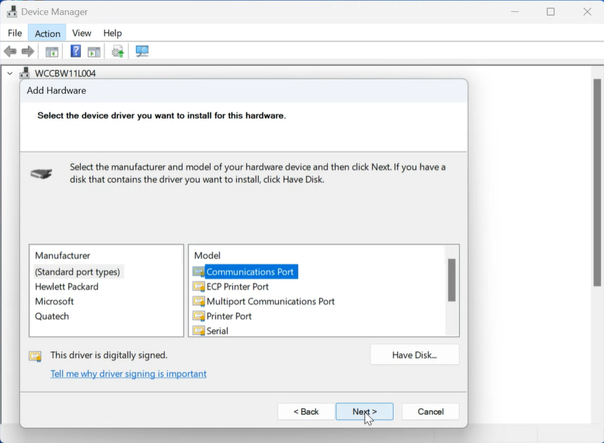Click the action pane toggle icon

point(93,52)
